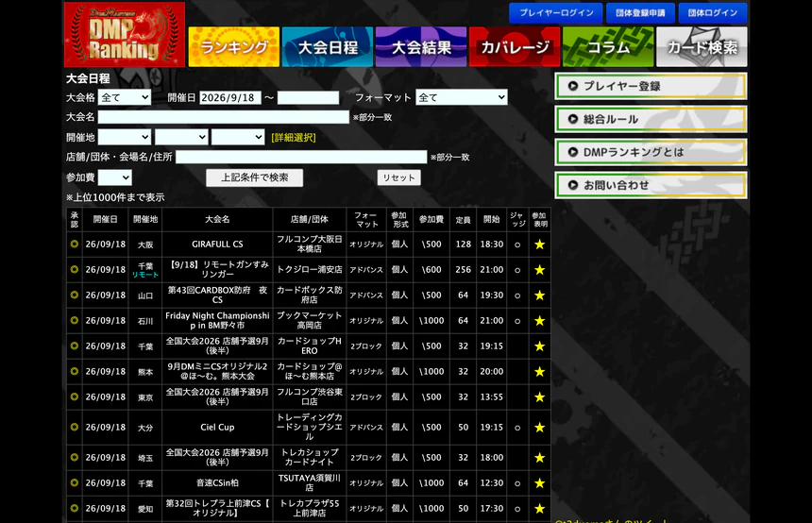Click the approval icon for カードショップHERO row
Image resolution: width=812 pixels, height=523 pixels.
pos(75,346)
